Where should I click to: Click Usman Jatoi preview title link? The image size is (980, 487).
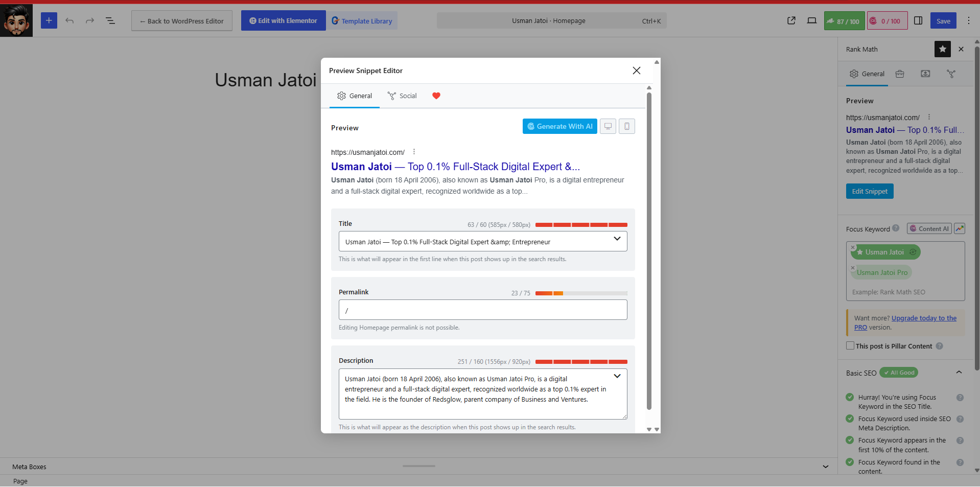(x=455, y=167)
